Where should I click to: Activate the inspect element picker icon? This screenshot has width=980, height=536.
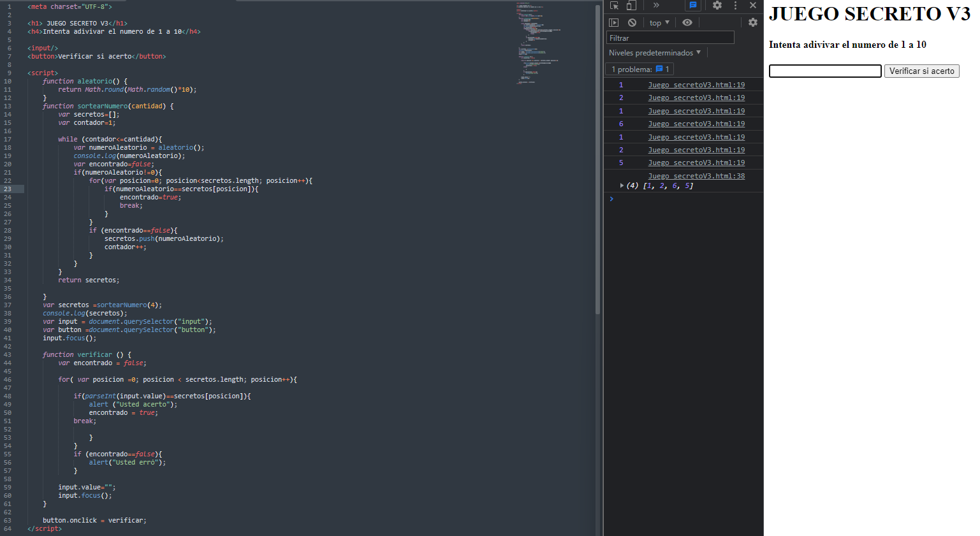614,5
